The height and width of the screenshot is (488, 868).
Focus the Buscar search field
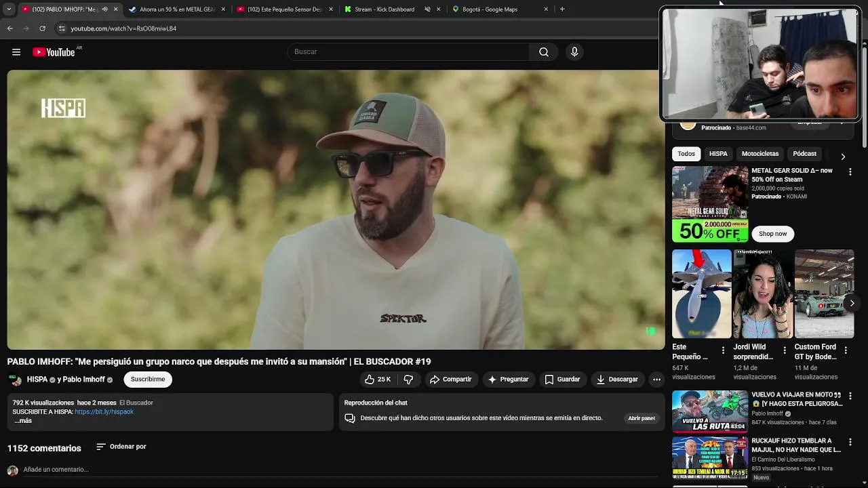[x=409, y=52]
